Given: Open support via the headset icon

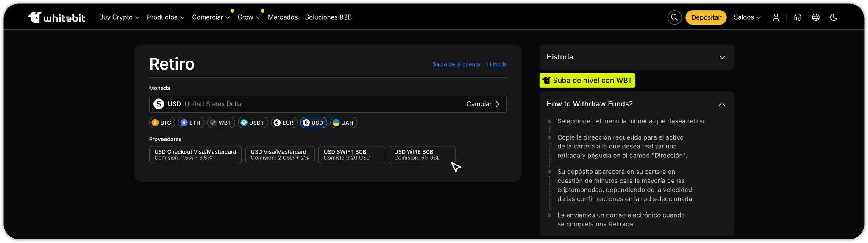Looking at the screenshot, I should 798,17.
